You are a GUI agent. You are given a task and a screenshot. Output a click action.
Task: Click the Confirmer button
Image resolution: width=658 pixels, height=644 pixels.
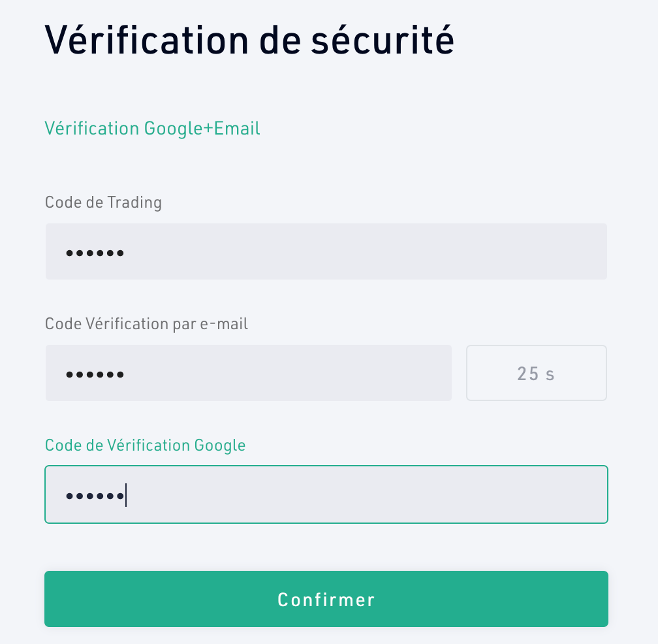pos(326,599)
